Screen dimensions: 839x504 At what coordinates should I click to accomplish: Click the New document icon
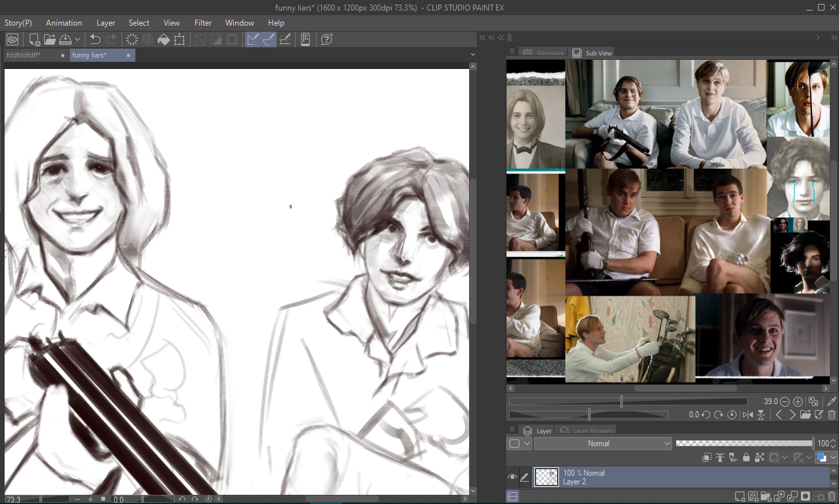pos(34,39)
